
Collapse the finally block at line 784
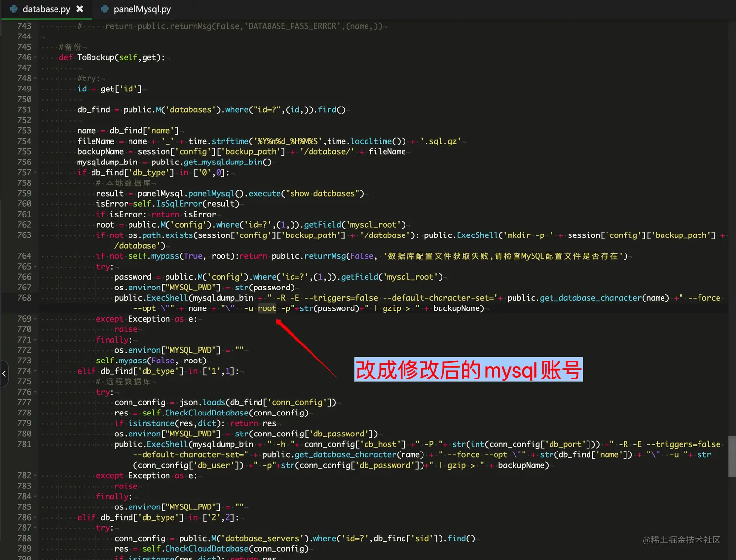point(35,497)
